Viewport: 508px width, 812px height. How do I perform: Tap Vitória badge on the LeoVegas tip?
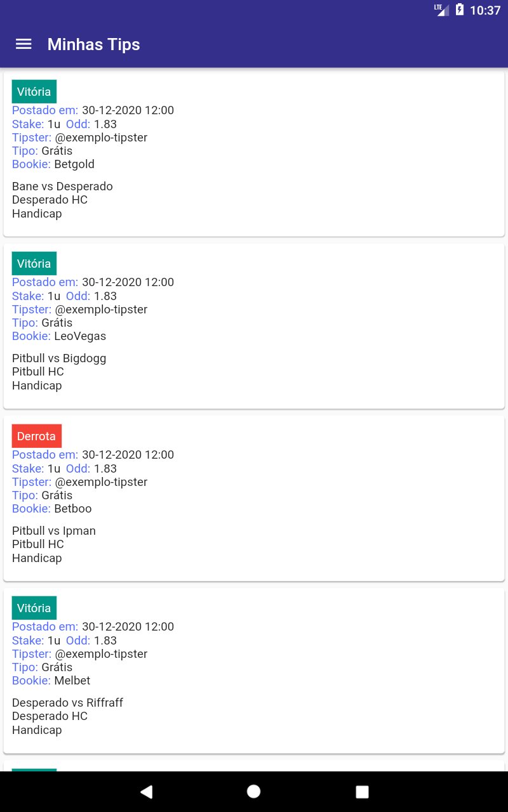coord(34,264)
